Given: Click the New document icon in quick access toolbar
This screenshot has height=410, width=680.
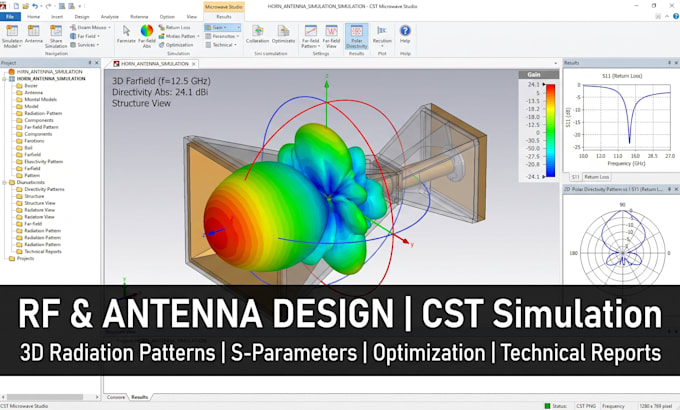Looking at the screenshot, I should point(16,6).
